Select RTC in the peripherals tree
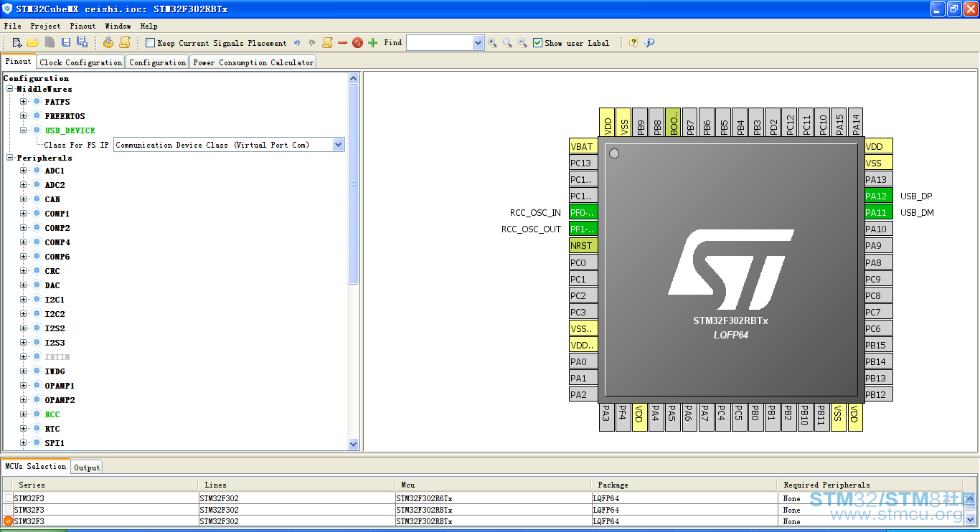 [x=52, y=429]
